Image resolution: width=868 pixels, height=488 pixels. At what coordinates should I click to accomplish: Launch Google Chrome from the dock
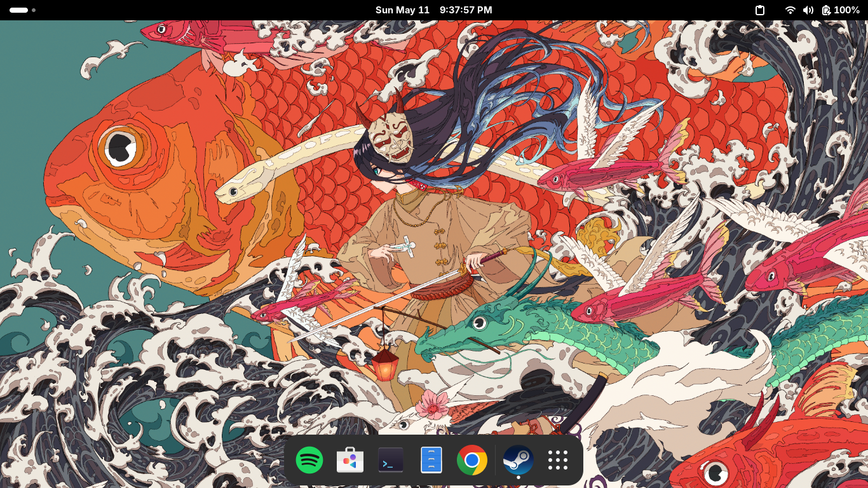472,460
